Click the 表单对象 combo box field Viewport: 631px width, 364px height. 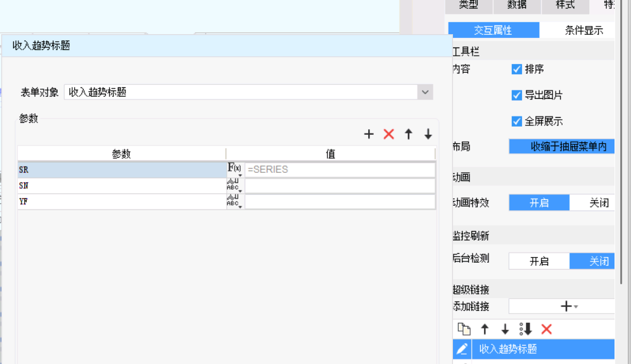click(248, 92)
